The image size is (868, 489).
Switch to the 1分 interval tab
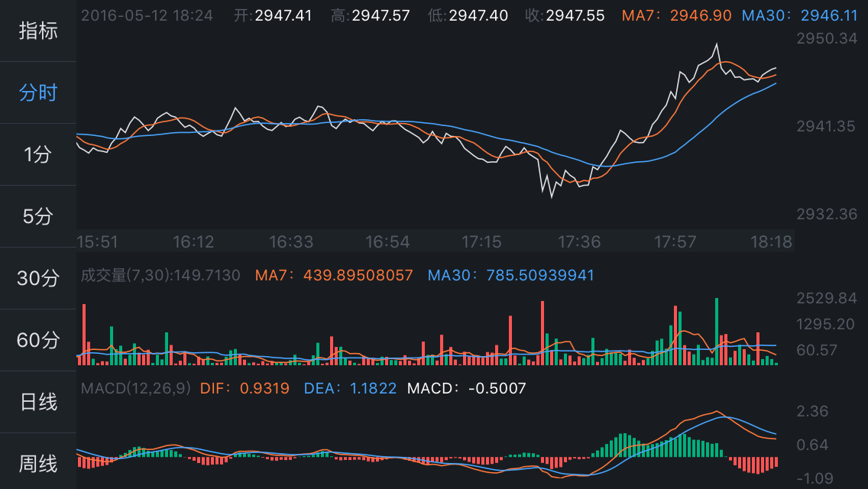(38, 154)
